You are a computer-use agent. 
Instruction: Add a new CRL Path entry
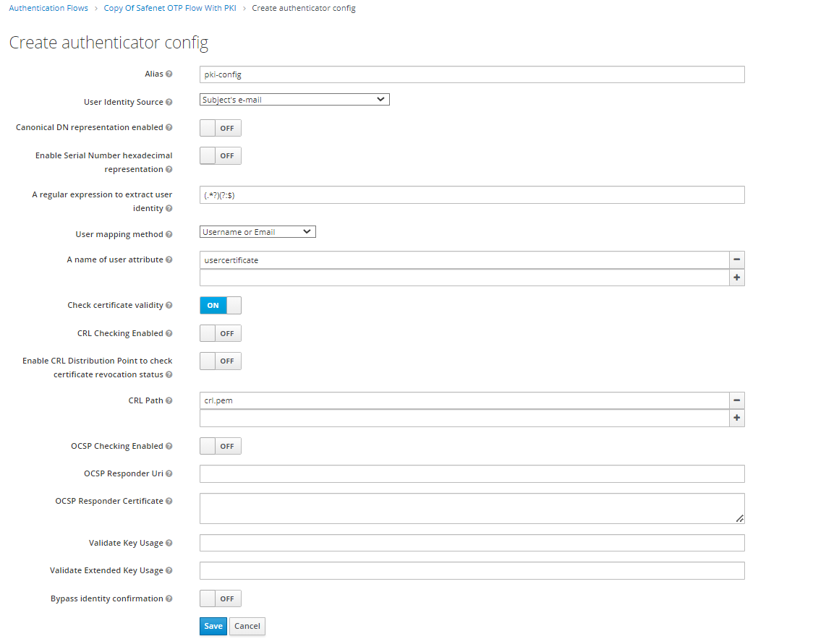tap(736, 418)
